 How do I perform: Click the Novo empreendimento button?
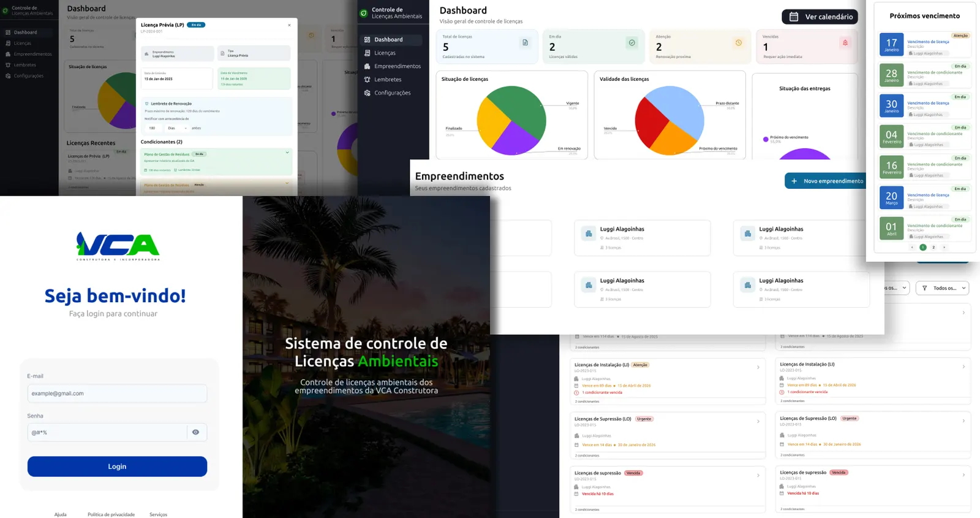(x=826, y=181)
